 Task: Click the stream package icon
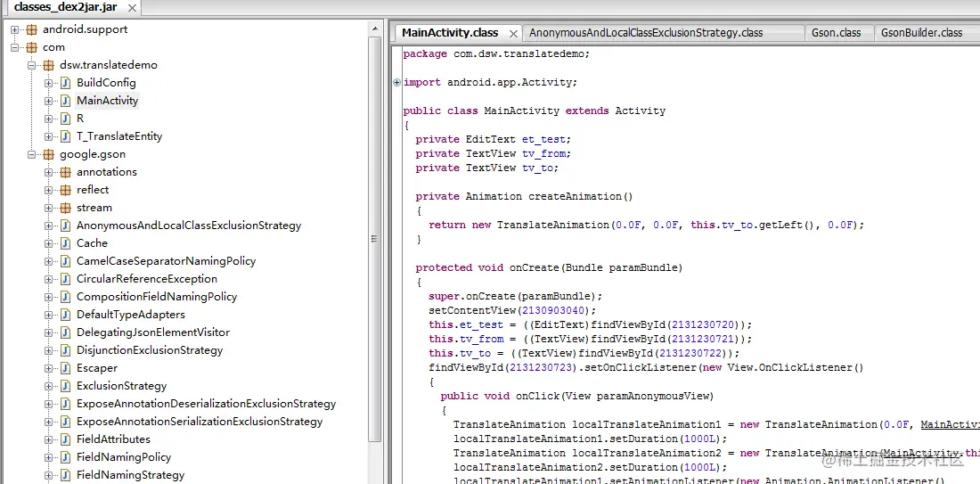[x=65, y=208]
